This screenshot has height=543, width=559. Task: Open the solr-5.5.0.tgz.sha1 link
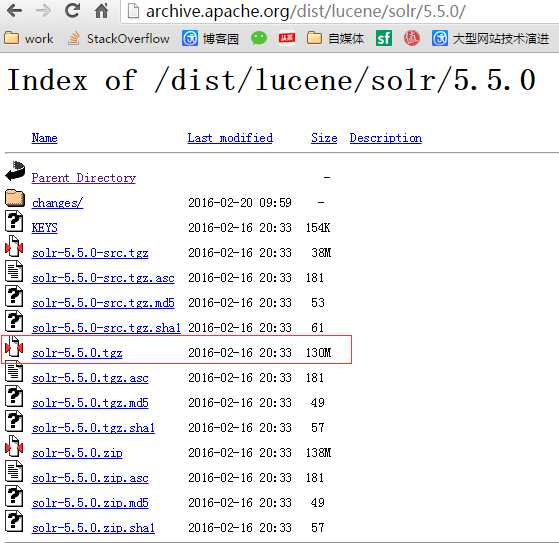(93, 428)
